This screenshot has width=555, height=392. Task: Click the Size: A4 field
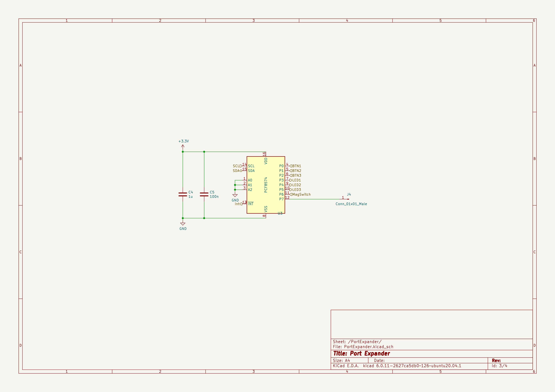[341, 360]
